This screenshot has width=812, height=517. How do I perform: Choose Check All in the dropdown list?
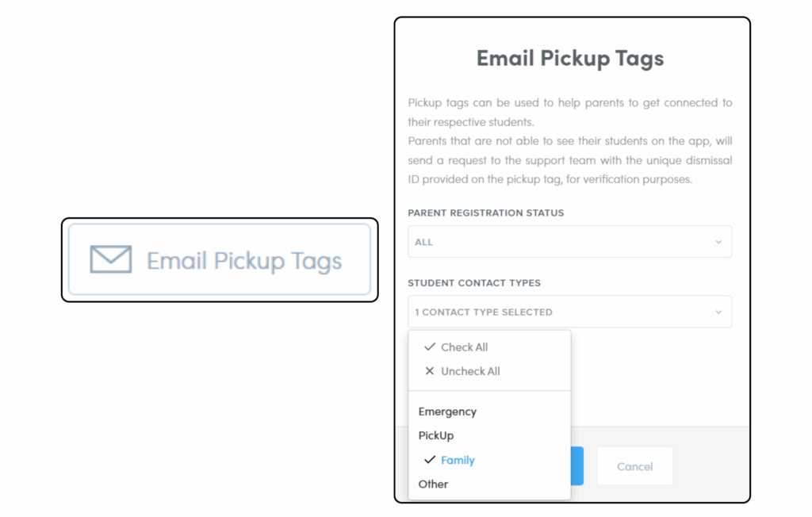[464, 347]
